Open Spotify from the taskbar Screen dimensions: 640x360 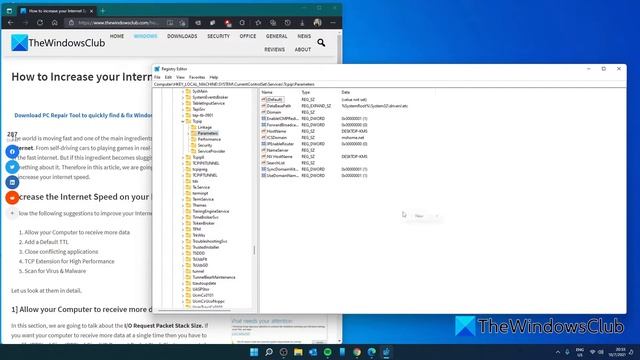[328, 352]
